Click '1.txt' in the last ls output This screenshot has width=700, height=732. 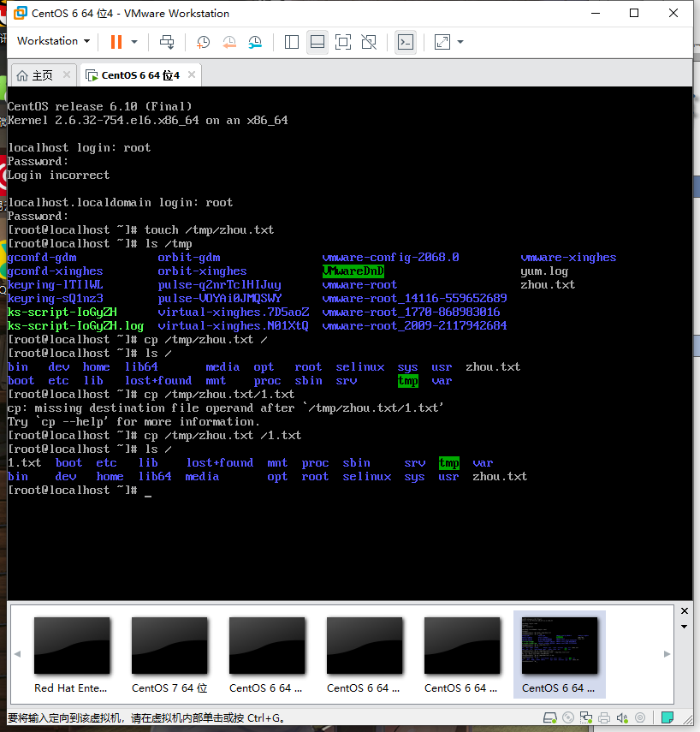(24, 462)
